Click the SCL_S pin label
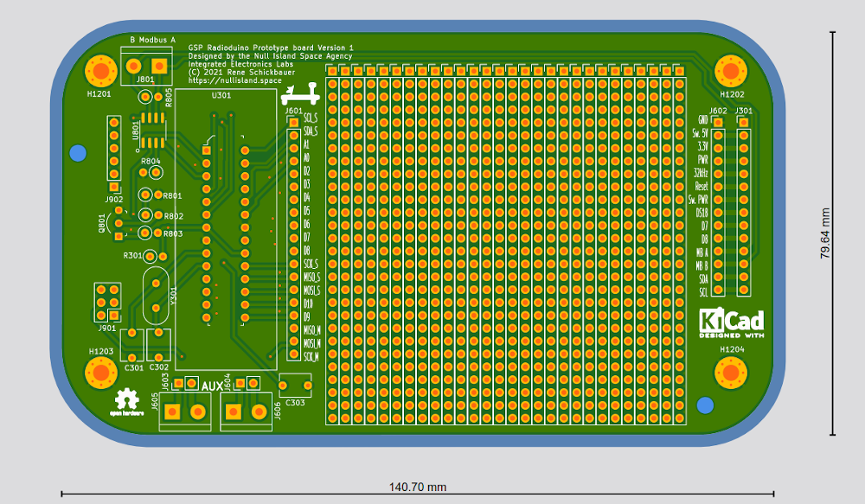This screenshot has height=504, width=865. click(311, 118)
